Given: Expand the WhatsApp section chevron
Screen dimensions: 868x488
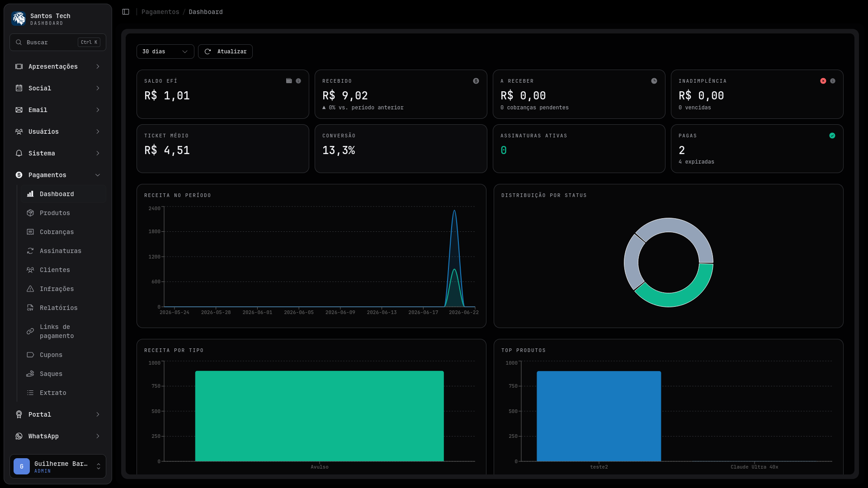Looking at the screenshot, I should (x=98, y=436).
